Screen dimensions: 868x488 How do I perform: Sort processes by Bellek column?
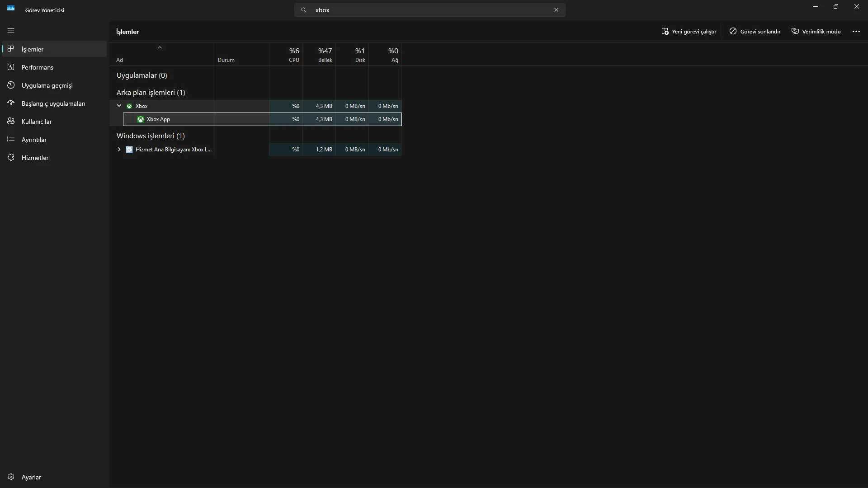click(x=325, y=55)
